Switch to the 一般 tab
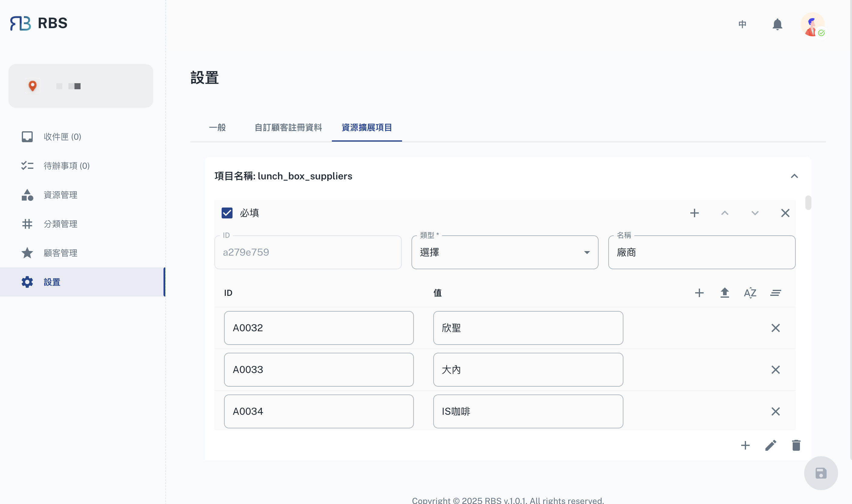This screenshot has width=852, height=504. (217, 127)
